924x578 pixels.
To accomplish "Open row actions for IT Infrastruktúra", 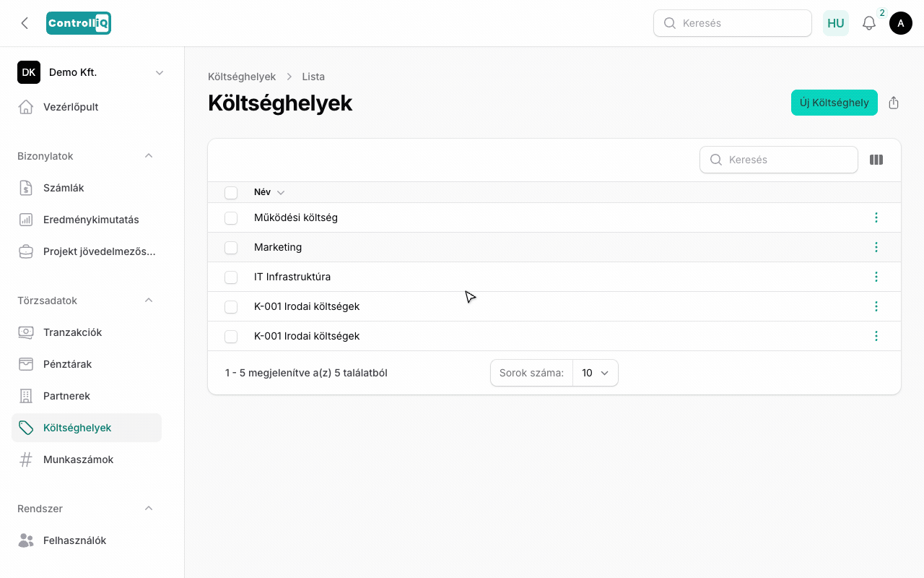I will 876,277.
